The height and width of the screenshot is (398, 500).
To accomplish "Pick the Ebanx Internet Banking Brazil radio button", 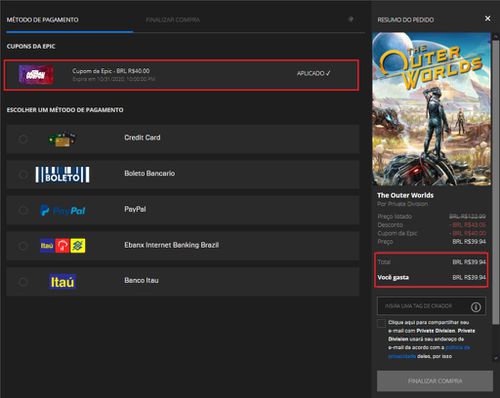I will 23,246.
